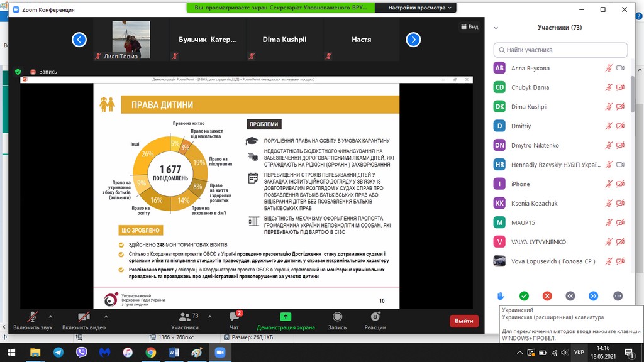Collapse the Участники panel header chevron
Viewport: 644px width, 362px height.
pyautogui.click(x=496, y=28)
